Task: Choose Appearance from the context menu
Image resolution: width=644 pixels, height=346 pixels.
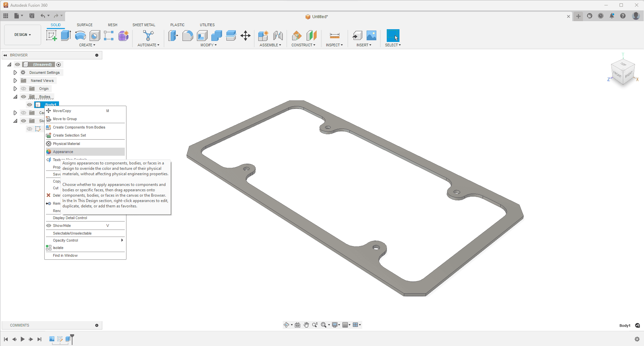Action: click(85, 152)
